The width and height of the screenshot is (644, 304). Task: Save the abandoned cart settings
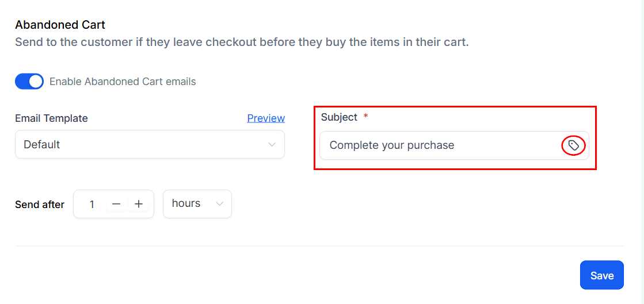[x=601, y=275]
